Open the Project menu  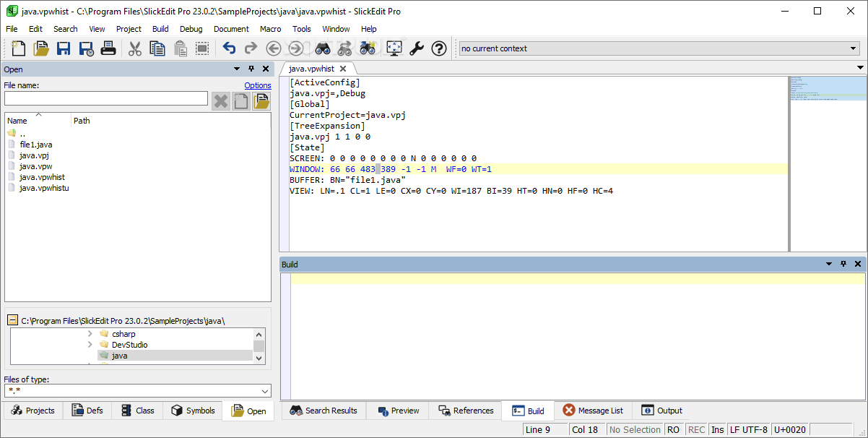pyautogui.click(x=129, y=29)
